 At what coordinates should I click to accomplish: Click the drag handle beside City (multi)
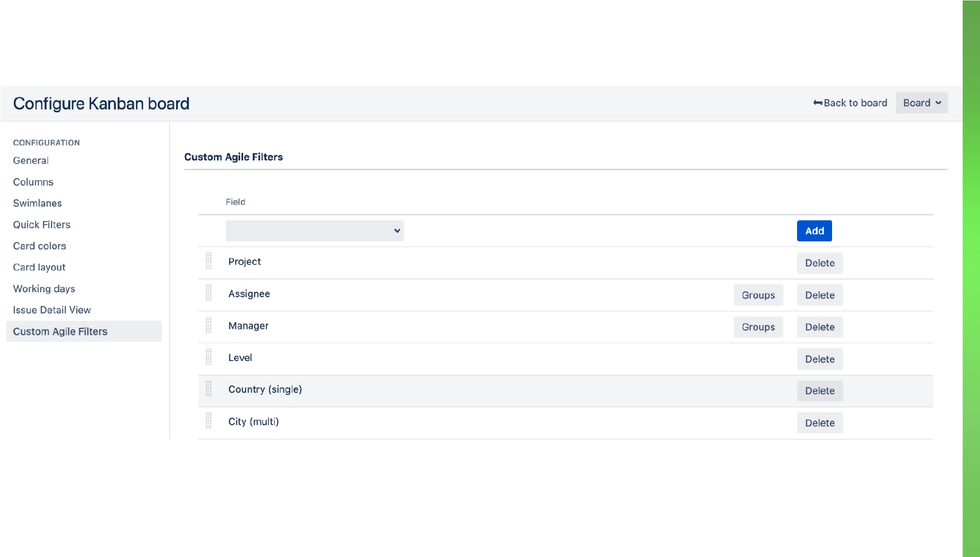209,422
